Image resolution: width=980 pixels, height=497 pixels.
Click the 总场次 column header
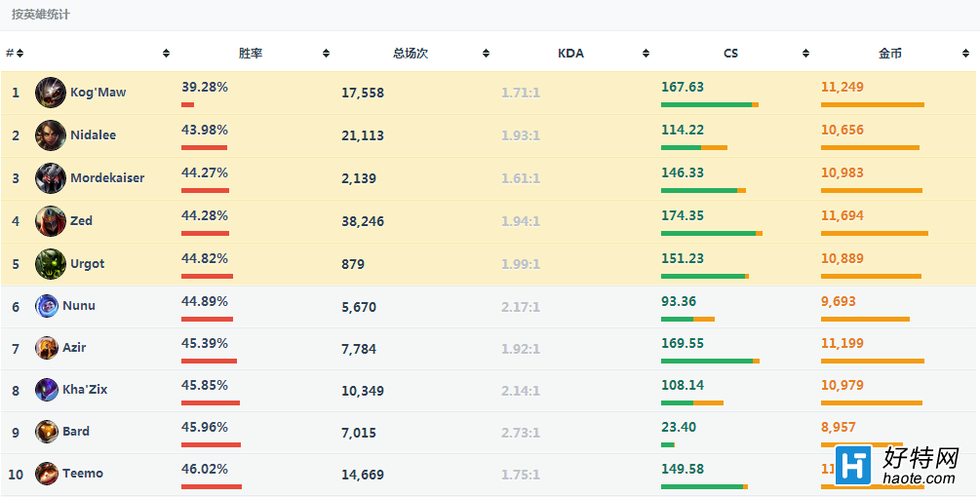(411, 53)
